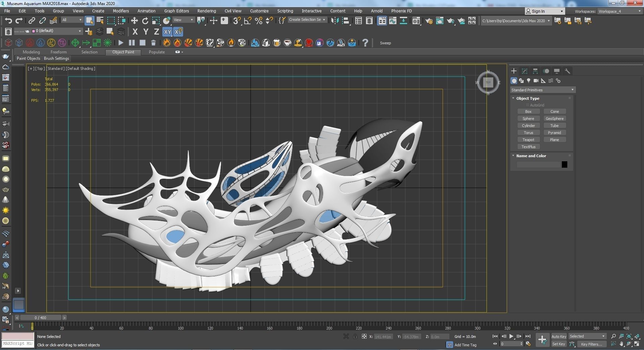Open the Utilities wrench panel

[x=568, y=71]
